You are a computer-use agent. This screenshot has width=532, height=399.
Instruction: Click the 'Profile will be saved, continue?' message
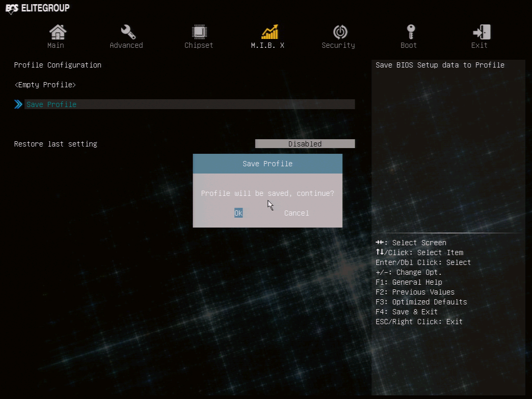tap(268, 193)
